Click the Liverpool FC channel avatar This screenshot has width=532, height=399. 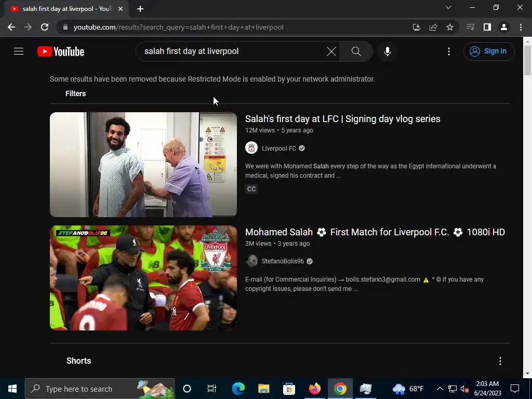251,148
